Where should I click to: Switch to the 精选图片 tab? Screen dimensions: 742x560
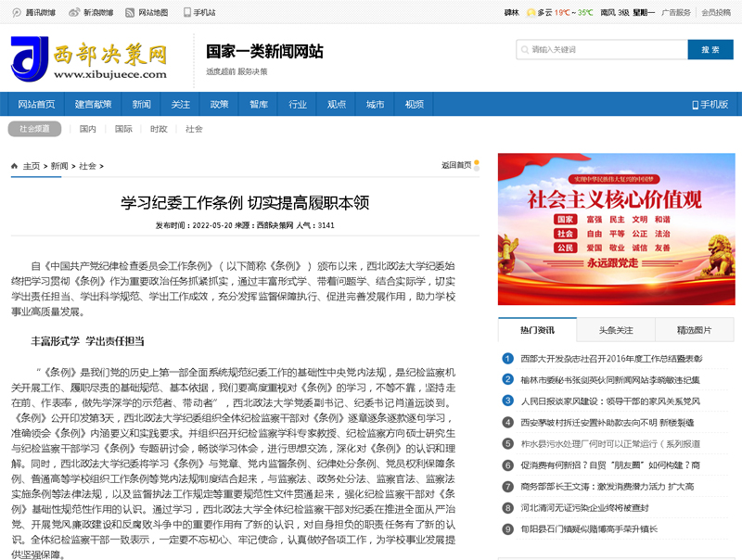click(x=694, y=329)
